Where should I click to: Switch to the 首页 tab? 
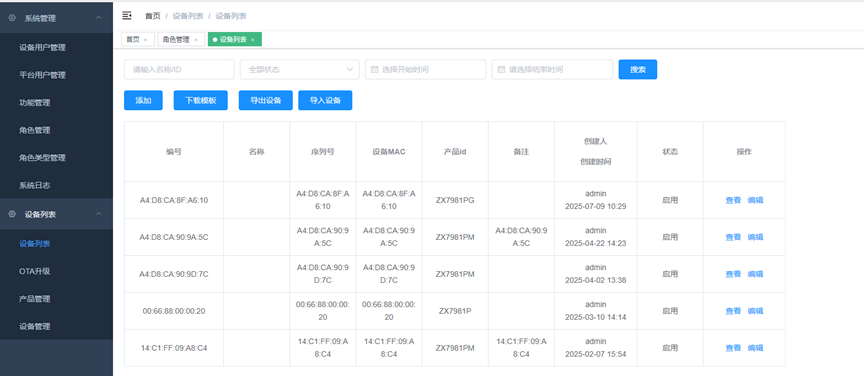[x=138, y=40]
